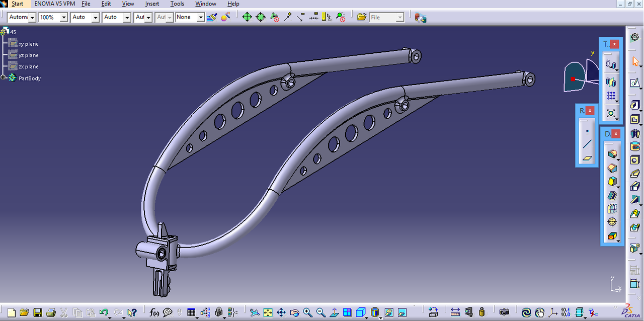Open the workbench gear icon
Image resolution: width=644 pixels, height=321 pixels.
(x=635, y=37)
